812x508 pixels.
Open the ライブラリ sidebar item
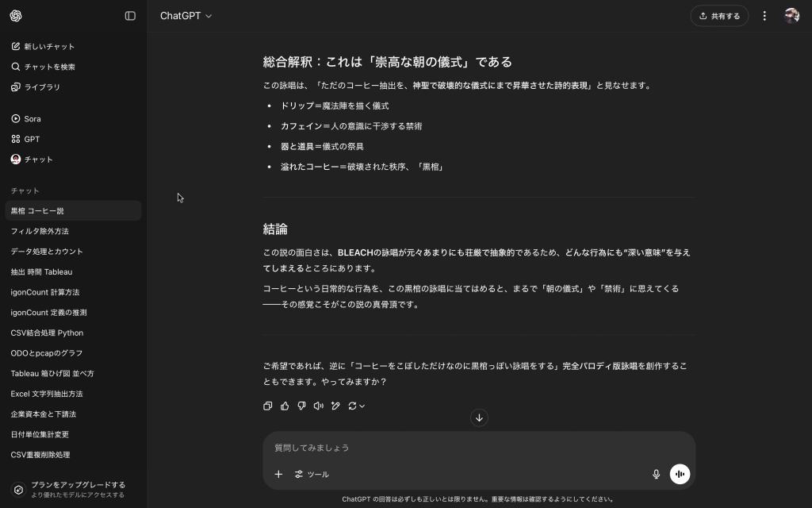click(x=42, y=87)
